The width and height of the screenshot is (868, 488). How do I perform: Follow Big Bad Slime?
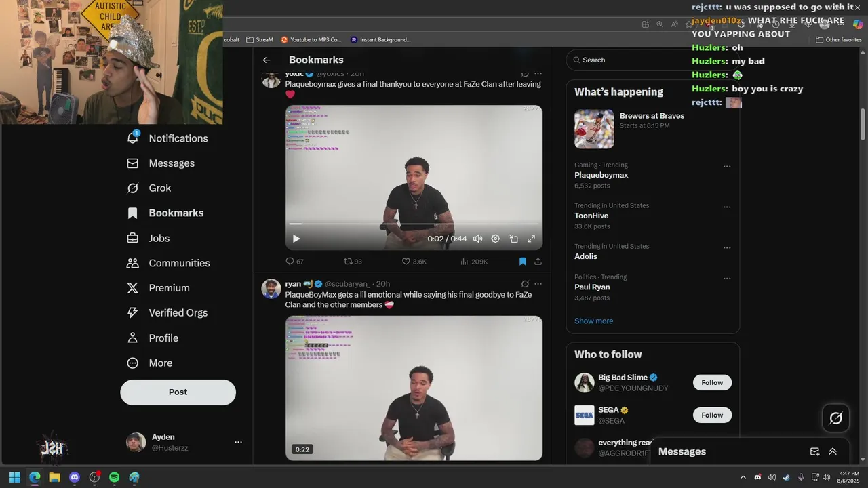(x=712, y=382)
